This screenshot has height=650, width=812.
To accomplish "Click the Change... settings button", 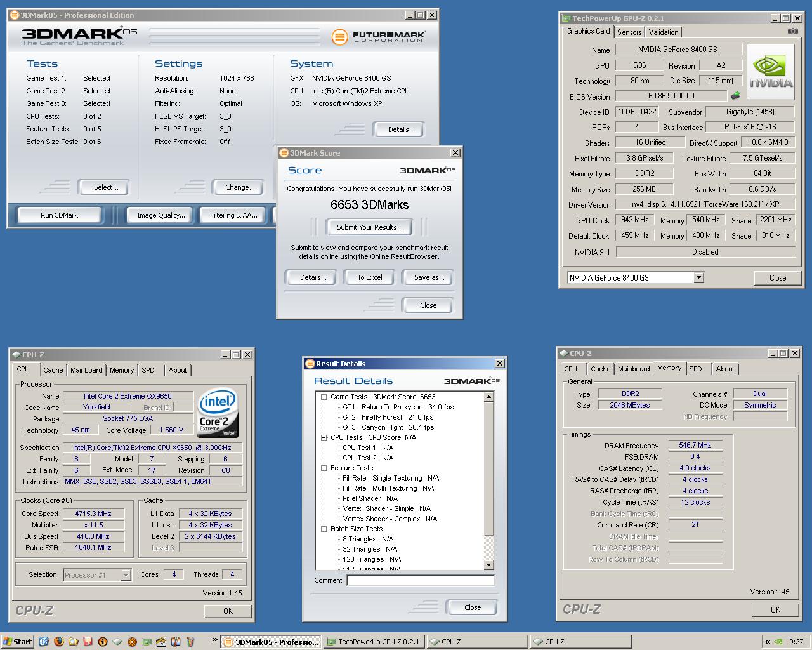I will coord(240,187).
